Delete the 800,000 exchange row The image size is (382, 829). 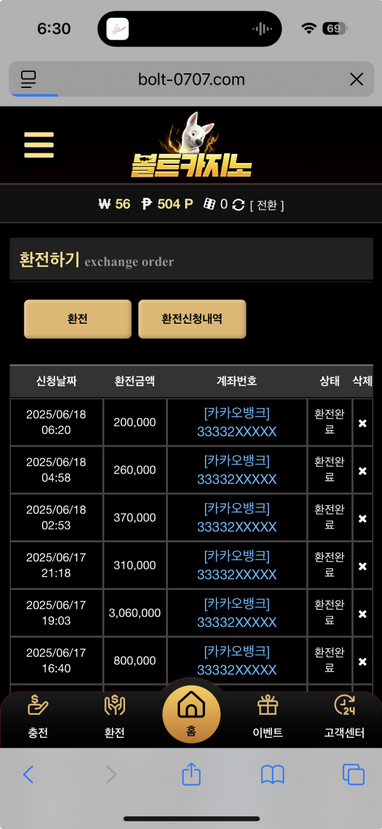click(362, 661)
